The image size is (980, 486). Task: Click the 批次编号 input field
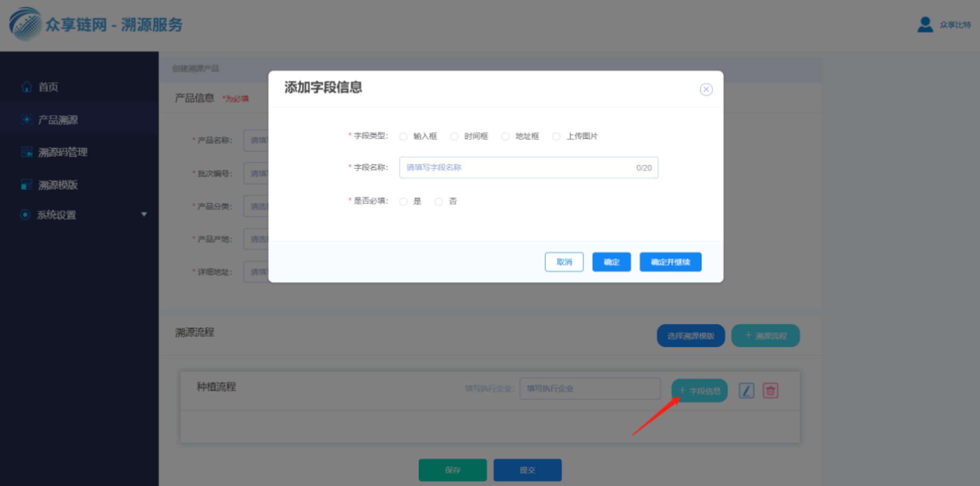(x=256, y=174)
